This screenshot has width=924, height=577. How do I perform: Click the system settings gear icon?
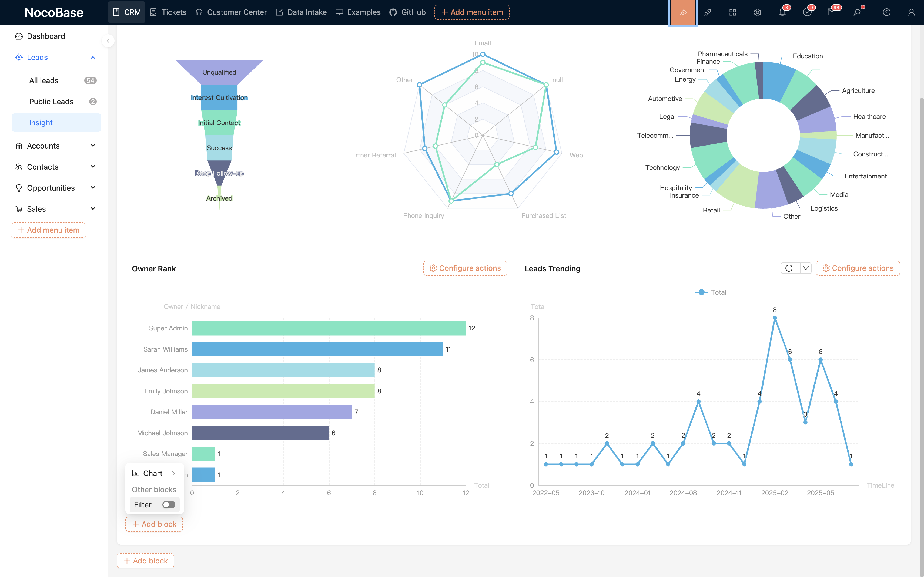coord(757,12)
